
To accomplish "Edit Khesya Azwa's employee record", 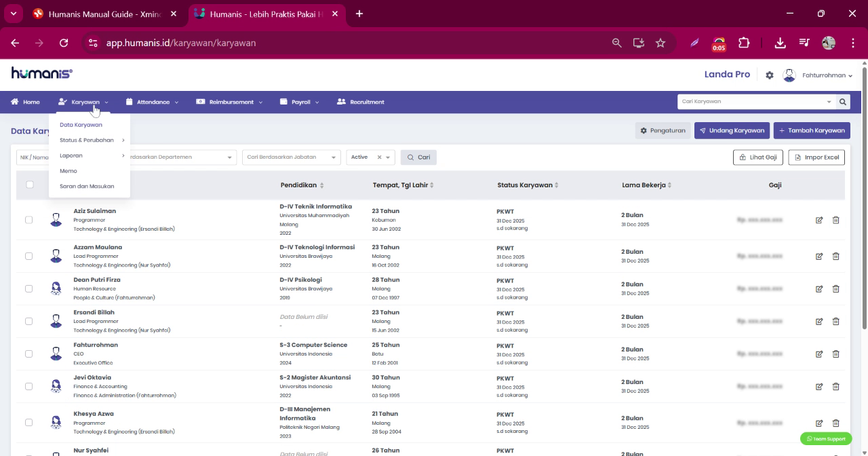I will click(x=819, y=422).
